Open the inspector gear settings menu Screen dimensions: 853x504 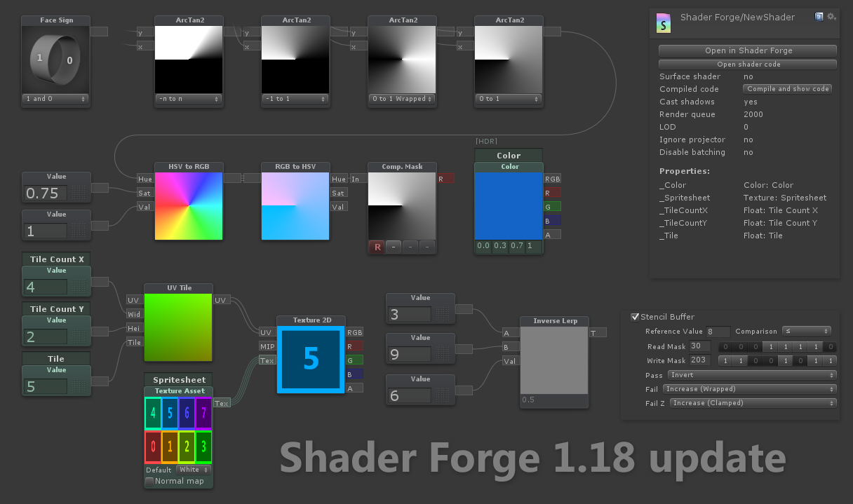831,17
